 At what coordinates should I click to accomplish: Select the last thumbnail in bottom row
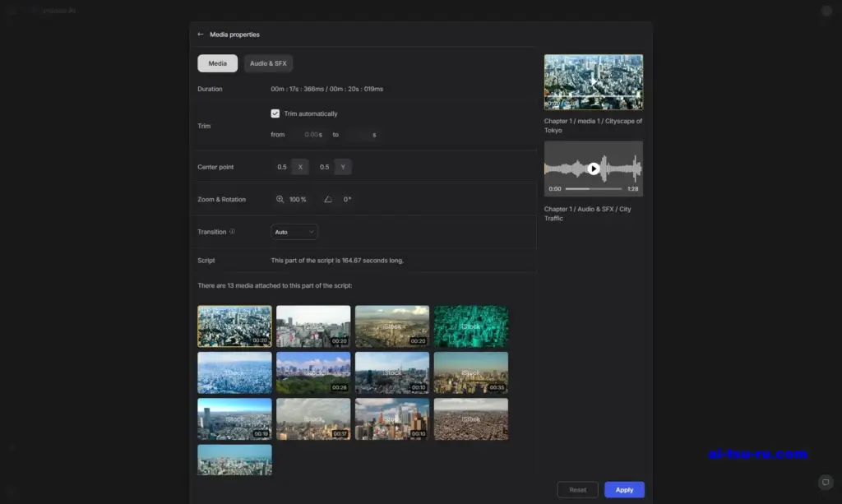tap(234, 460)
